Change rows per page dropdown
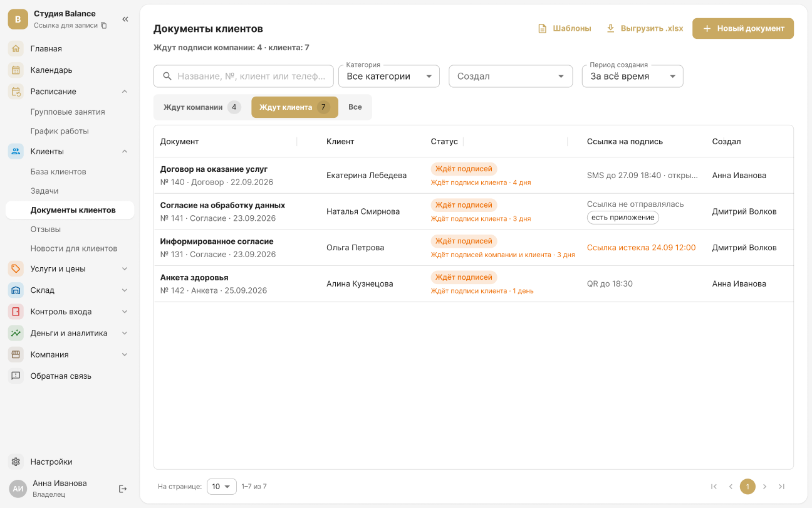812x508 pixels. pos(222,487)
